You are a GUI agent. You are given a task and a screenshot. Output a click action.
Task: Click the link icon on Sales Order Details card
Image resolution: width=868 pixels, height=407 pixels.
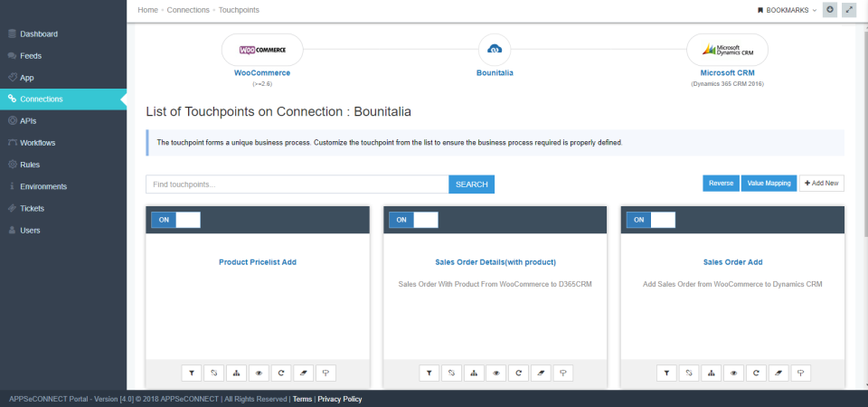click(451, 374)
